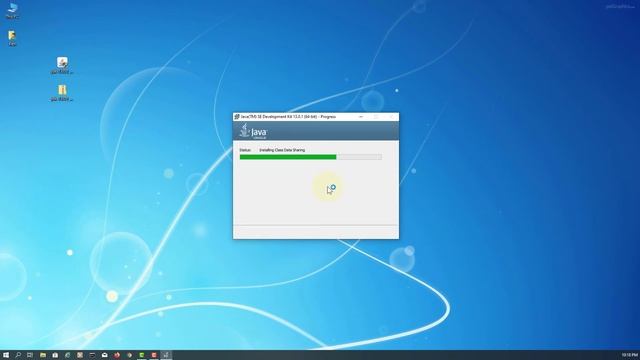
Task: Launch the Edge browser from taskbar
Action: (x=67, y=355)
